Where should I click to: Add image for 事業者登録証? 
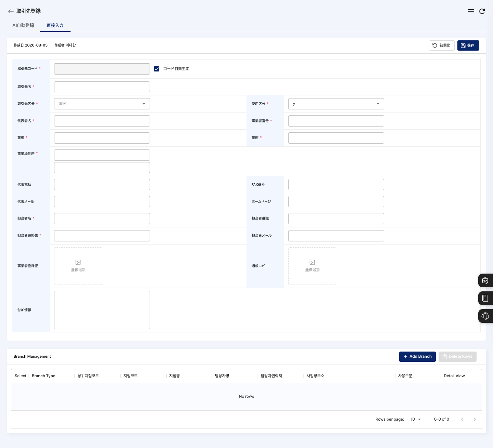pyautogui.click(x=78, y=266)
